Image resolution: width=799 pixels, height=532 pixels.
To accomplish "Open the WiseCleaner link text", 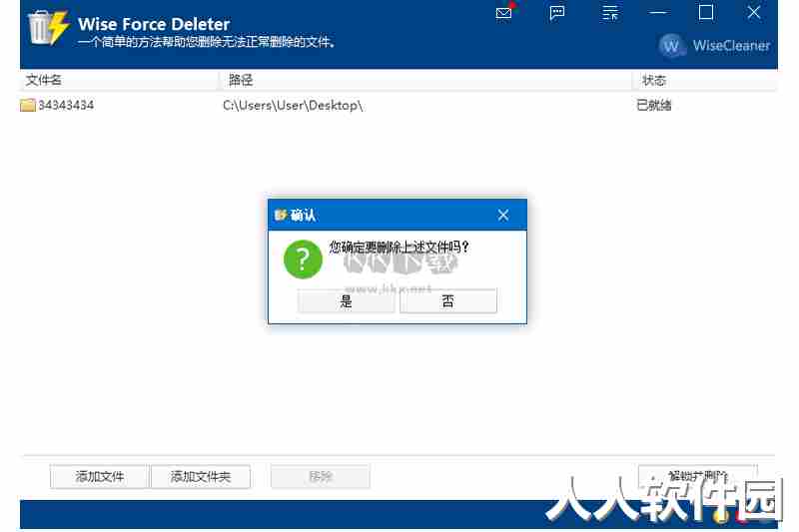I will 731,46.
